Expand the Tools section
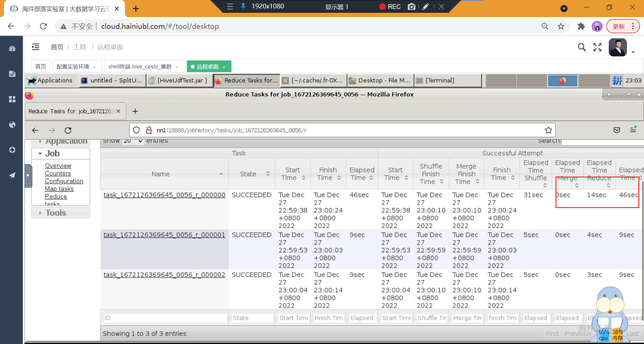This screenshot has width=644, height=344. click(61, 213)
